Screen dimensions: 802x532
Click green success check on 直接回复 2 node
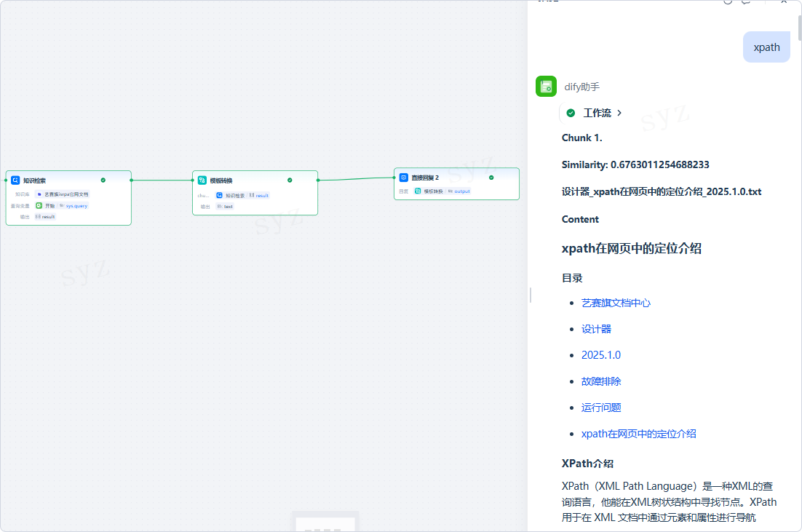pyautogui.click(x=491, y=177)
